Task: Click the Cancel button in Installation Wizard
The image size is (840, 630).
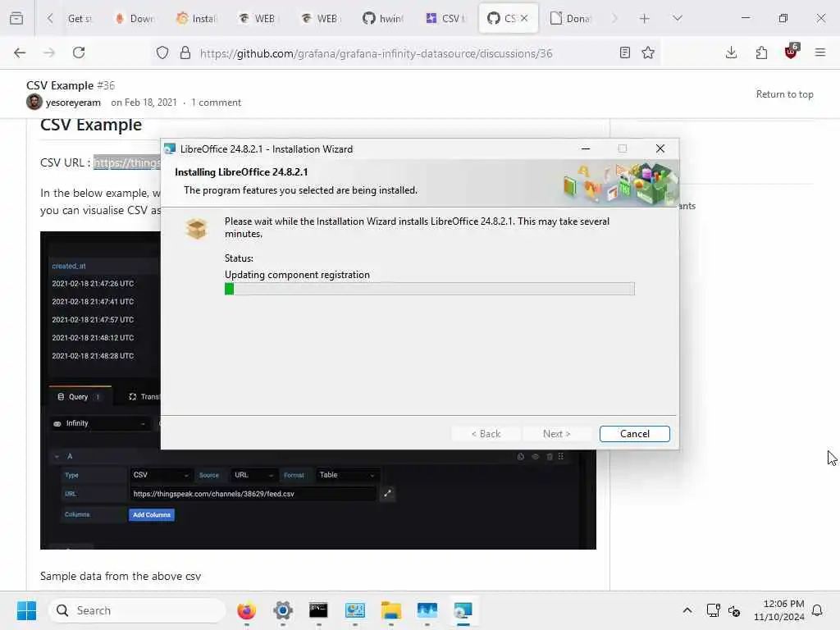Action: click(x=635, y=433)
